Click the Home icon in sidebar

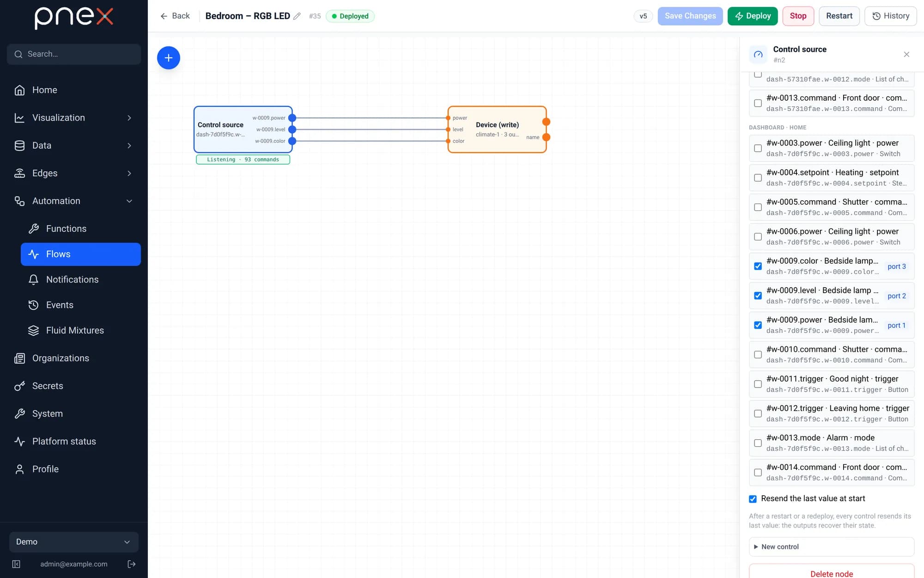19,90
